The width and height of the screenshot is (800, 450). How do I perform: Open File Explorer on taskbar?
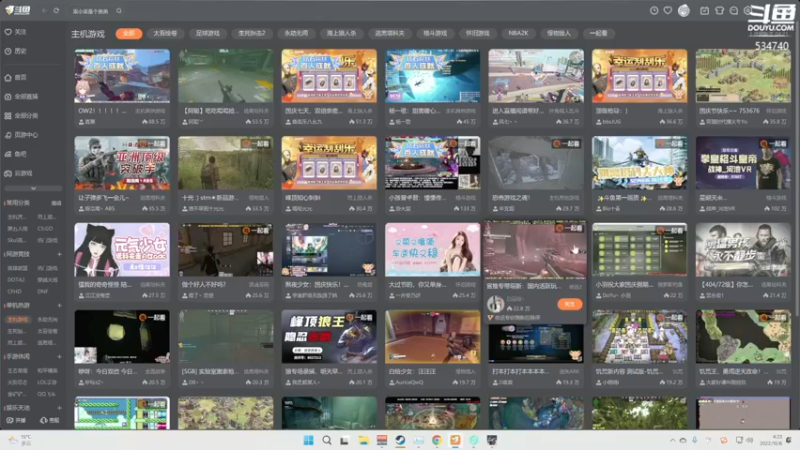[363, 440]
